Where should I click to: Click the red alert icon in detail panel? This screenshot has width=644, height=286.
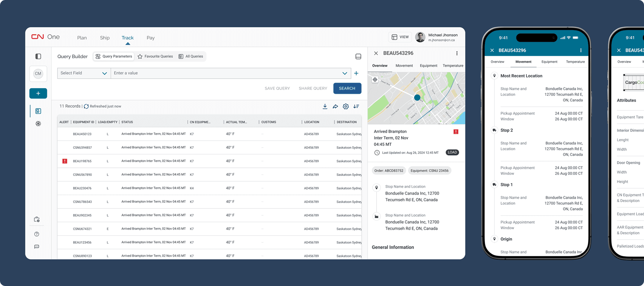[x=456, y=132]
